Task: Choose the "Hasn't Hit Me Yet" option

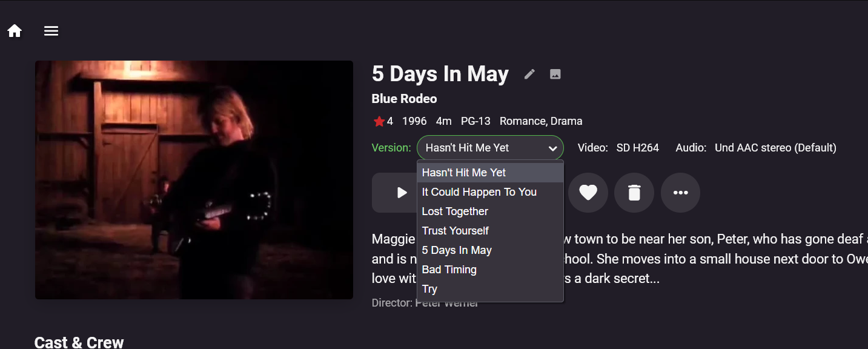Action: point(464,173)
